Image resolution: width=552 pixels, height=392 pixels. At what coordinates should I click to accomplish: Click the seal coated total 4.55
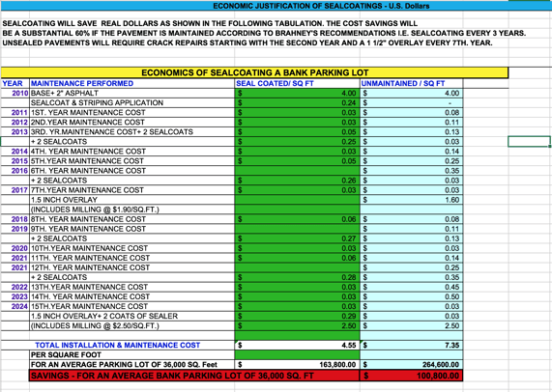pos(297,345)
